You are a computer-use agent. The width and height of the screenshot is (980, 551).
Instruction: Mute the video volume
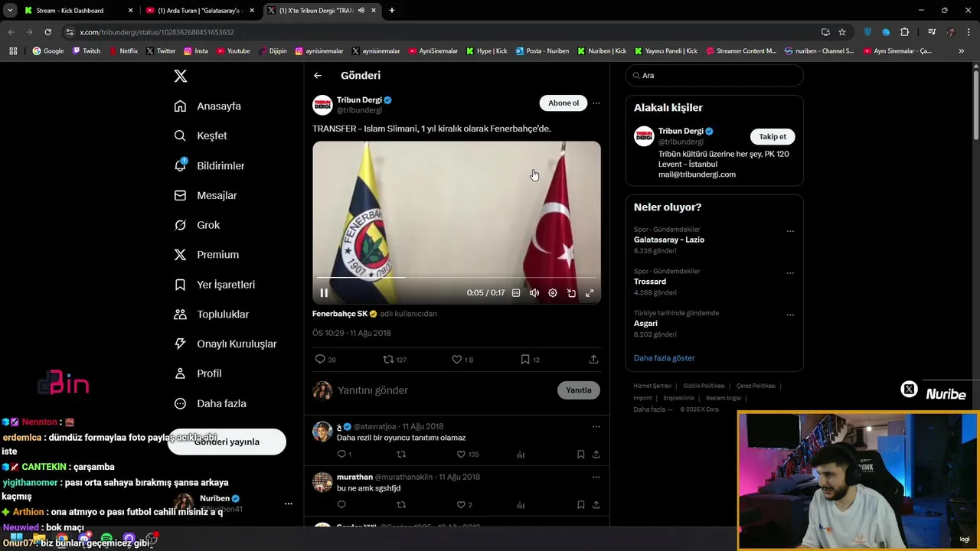pyautogui.click(x=534, y=292)
